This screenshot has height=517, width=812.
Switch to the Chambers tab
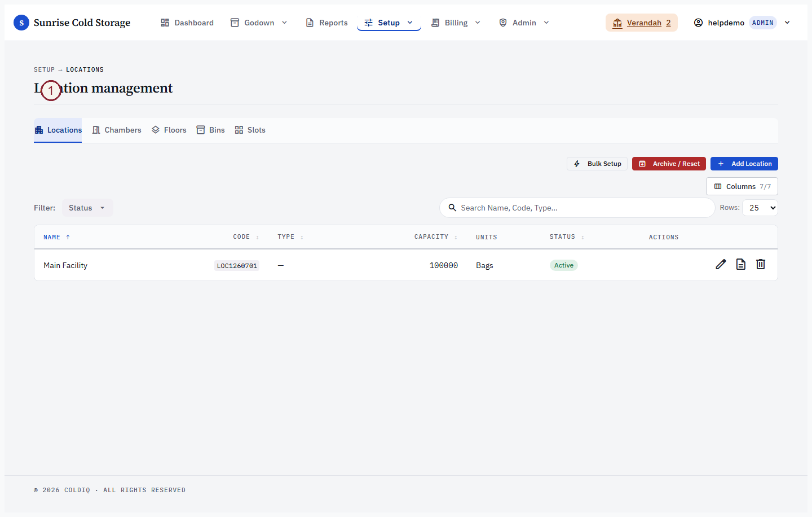click(117, 130)
